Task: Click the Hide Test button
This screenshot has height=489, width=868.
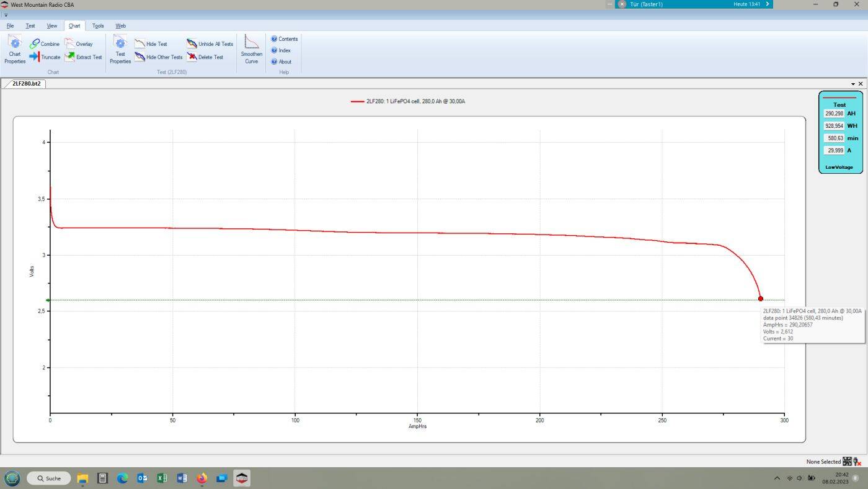Action: click(151, 44)
